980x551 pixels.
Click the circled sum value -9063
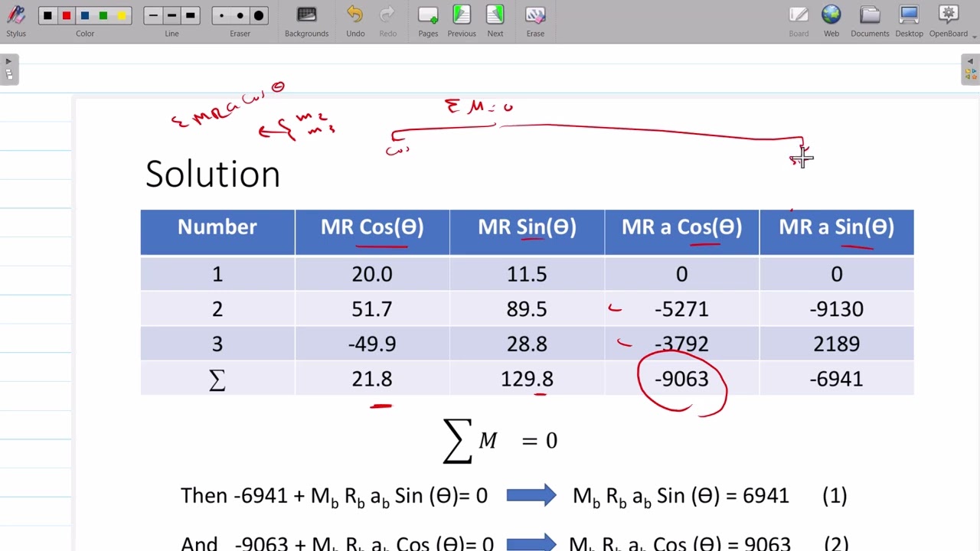681,379
